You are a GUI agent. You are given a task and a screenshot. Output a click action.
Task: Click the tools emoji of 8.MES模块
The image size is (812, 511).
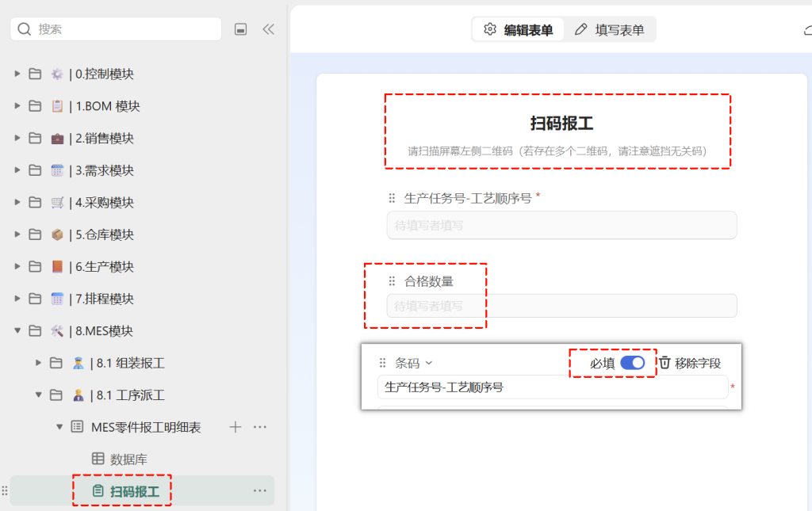pos(57,330)
